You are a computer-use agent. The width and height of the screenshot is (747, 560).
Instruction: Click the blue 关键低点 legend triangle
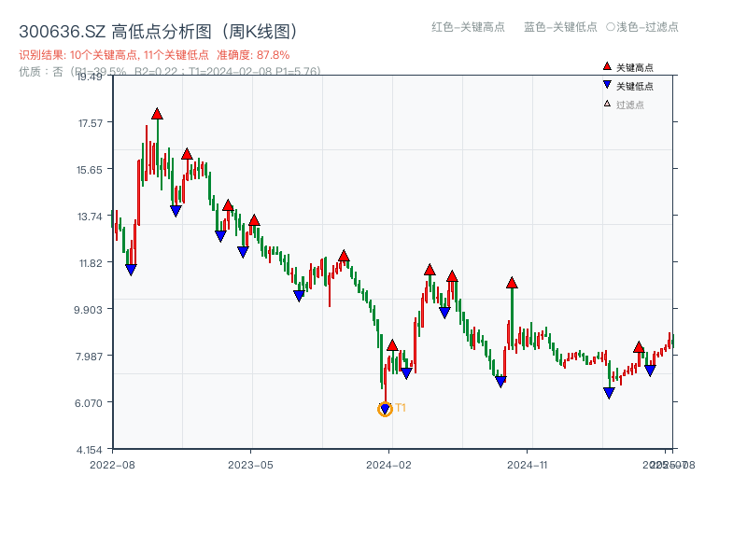607,85
